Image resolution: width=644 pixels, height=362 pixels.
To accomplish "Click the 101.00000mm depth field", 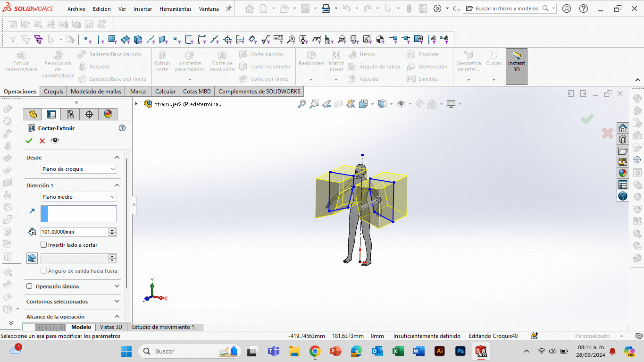I will [75, 232].
